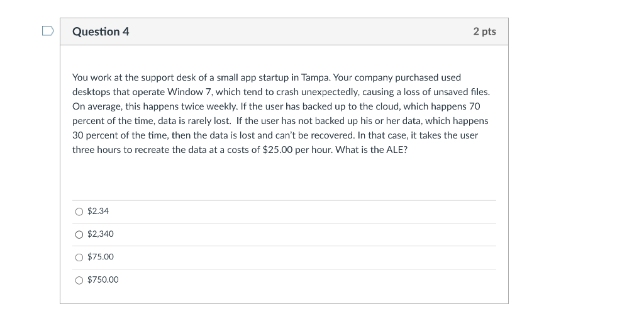
Task: Click the "$75.00" answer label text
Action: point(101,257)
